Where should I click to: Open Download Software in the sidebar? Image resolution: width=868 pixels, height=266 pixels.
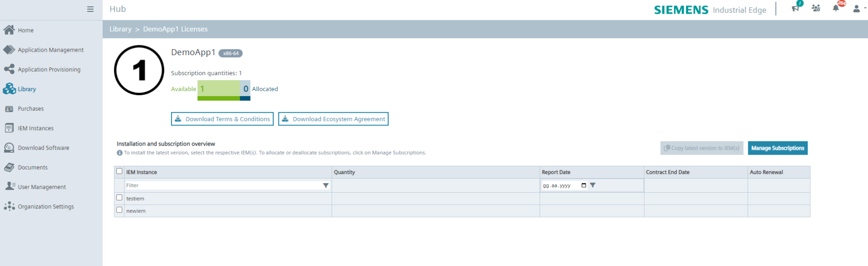[43, 148]
